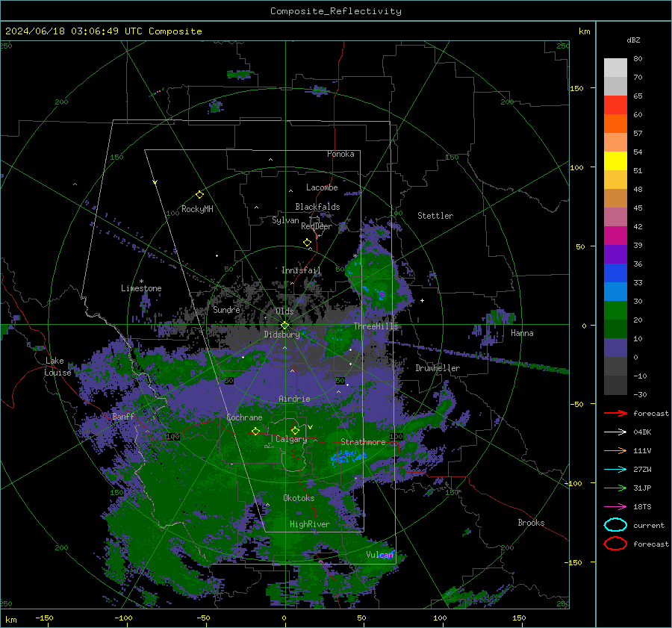Click the Hanna town label

coord(522,333)
